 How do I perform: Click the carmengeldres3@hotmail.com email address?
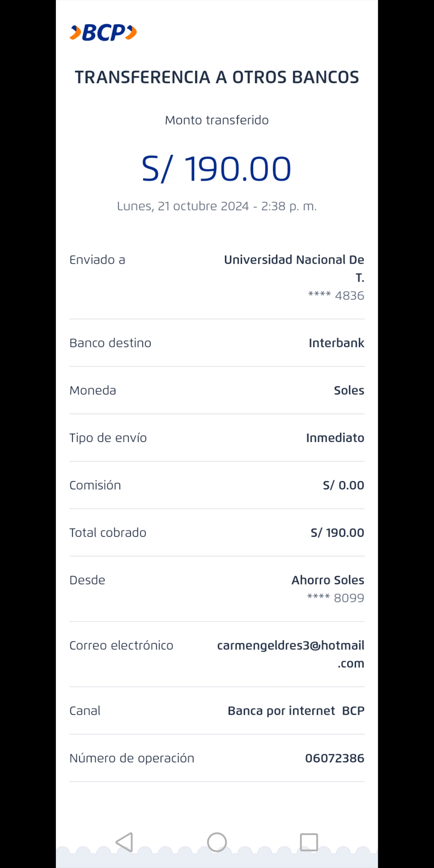pos(291,646)
